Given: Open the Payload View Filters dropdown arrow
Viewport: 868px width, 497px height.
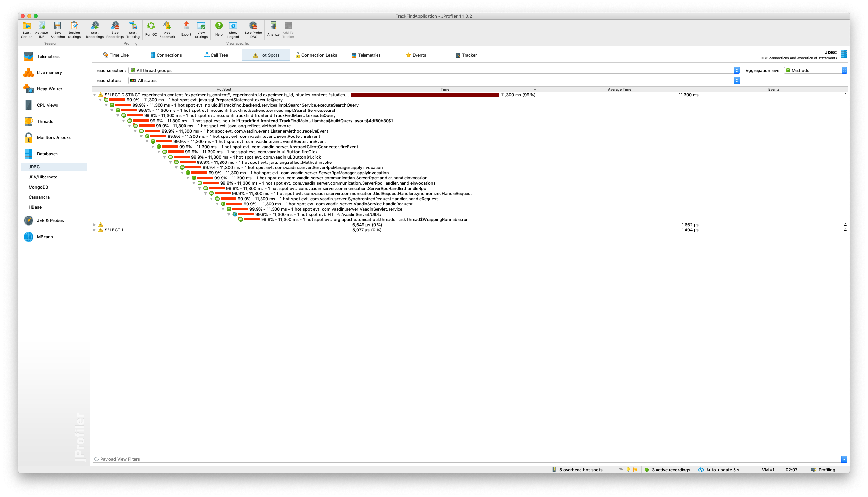Looking at the screenshot, I should [844, 459].
